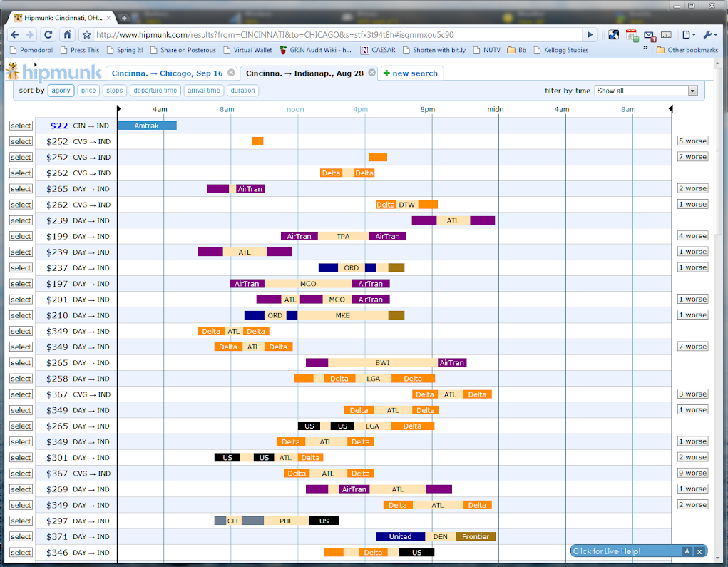Open the Shorten with bit.ly bookmark
Image resolution: width=728 pixels, height=567 pixels.
434,50
